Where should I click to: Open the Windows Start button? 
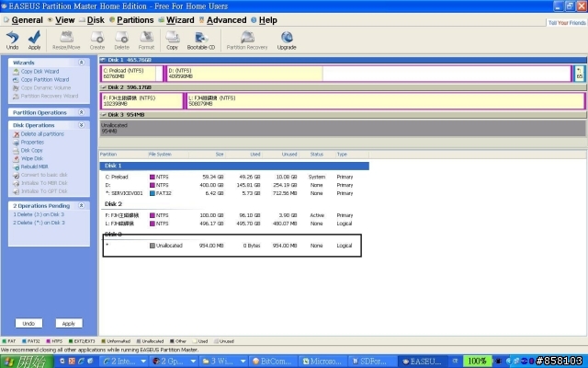(x=27, y=362)
